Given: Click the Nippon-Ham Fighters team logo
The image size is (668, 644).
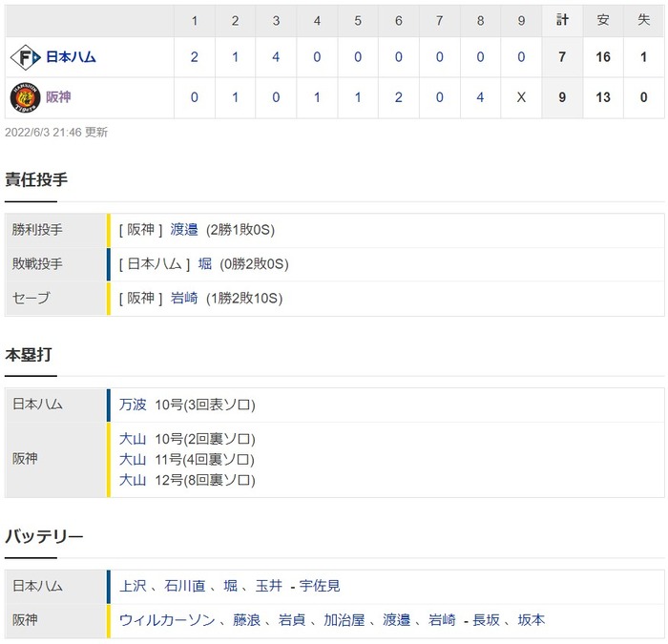Looking at the screenshot, I should click(x=25, y=57).
